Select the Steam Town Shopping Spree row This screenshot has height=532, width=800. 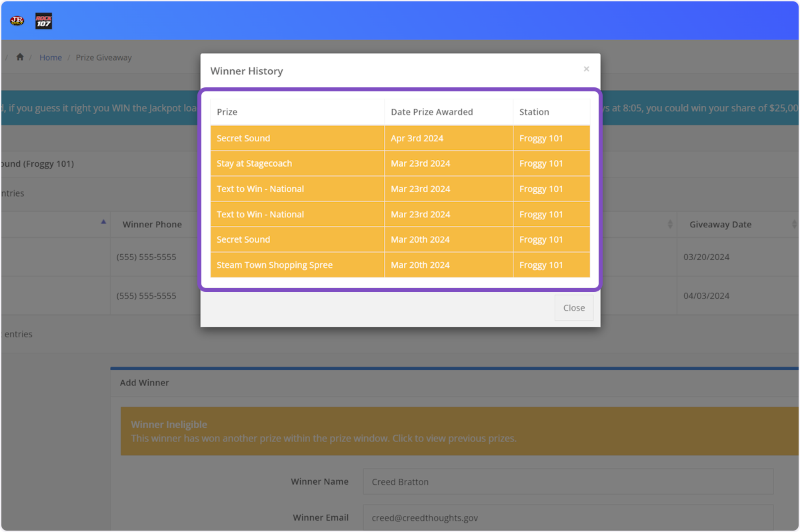pyautogui.click(x=400, y=265)
